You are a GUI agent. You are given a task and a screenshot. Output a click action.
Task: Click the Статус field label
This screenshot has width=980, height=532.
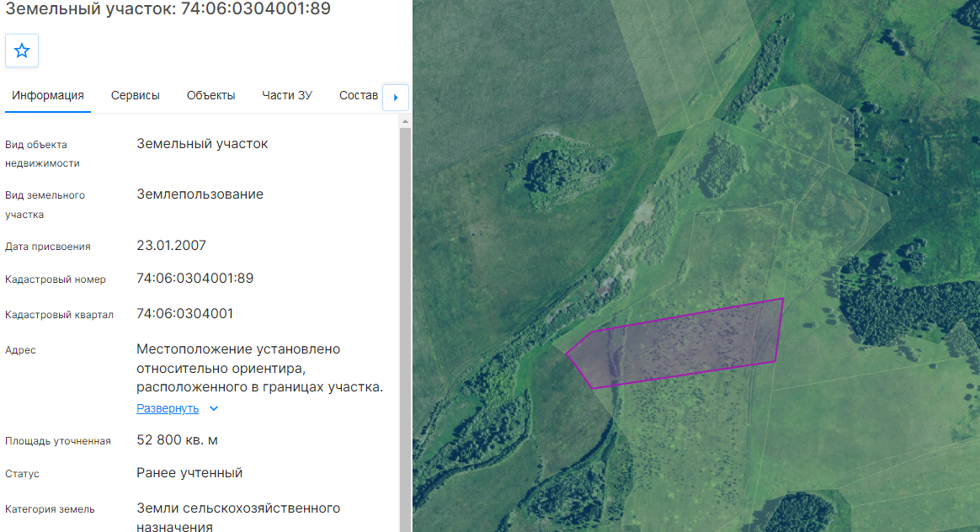click(x=22, y=474)
